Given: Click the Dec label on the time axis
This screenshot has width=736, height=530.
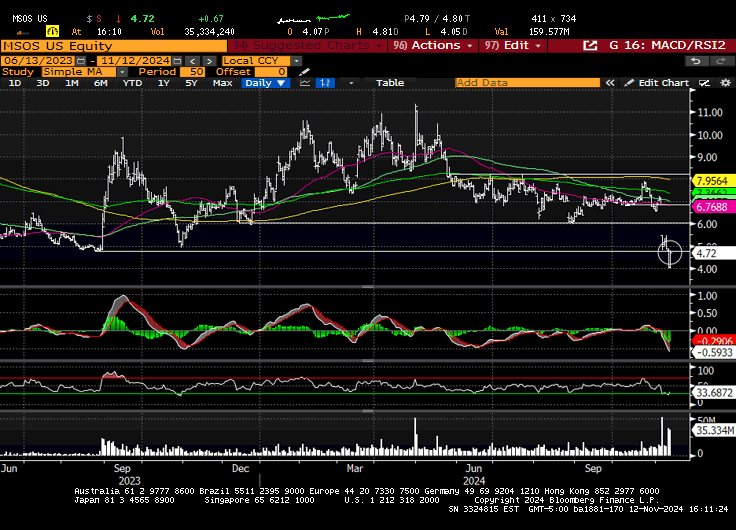Looking at the screenshot, I should 240,469.
